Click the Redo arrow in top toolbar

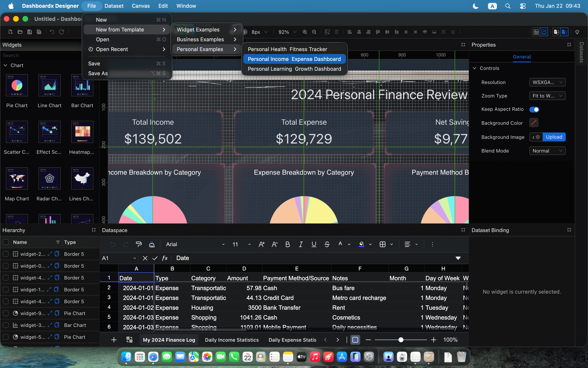[61, 32]
